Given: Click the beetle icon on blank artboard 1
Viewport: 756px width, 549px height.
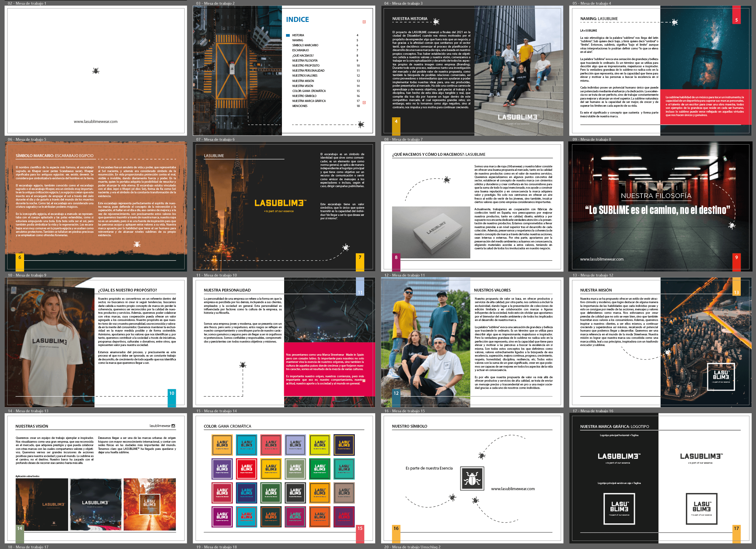Looking at the screenshot, I should click(96, 71).
